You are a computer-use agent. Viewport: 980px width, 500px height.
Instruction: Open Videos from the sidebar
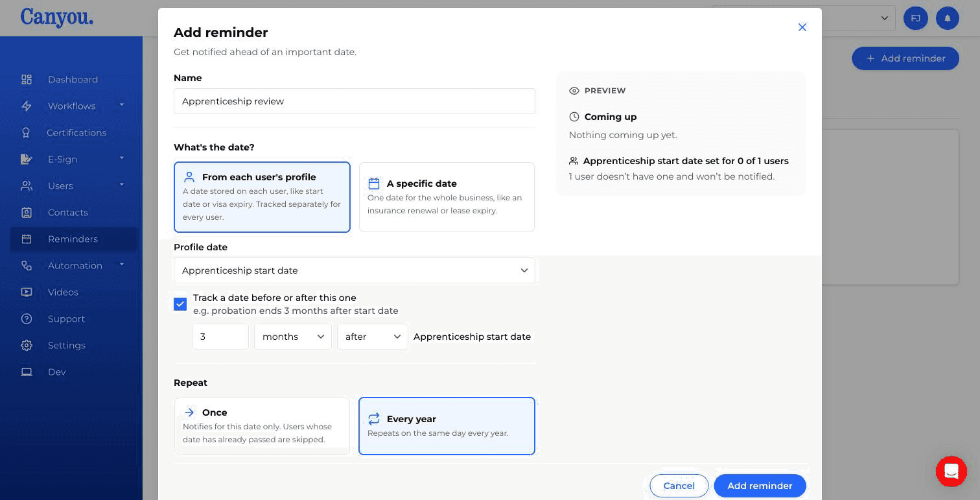pos(63,292)
